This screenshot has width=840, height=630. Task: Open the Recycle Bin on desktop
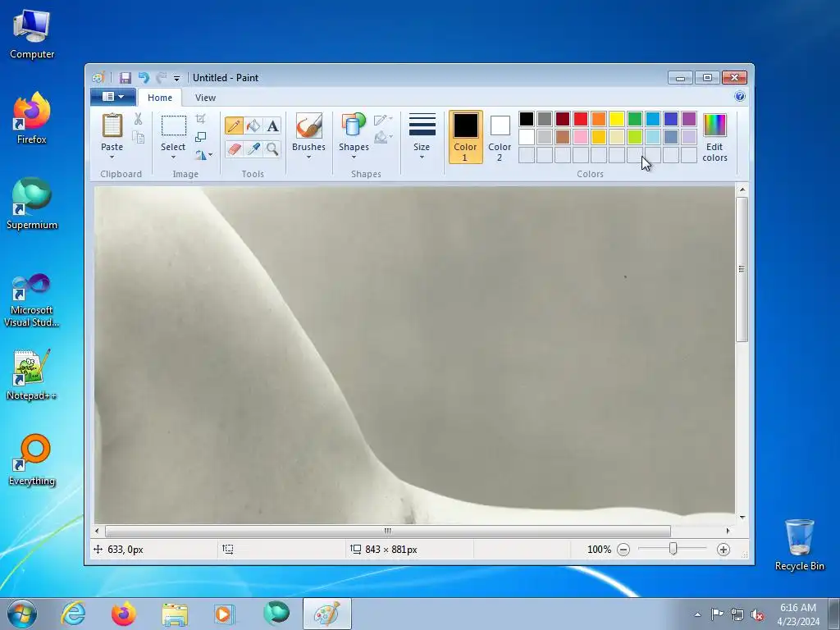coord(799,545)
